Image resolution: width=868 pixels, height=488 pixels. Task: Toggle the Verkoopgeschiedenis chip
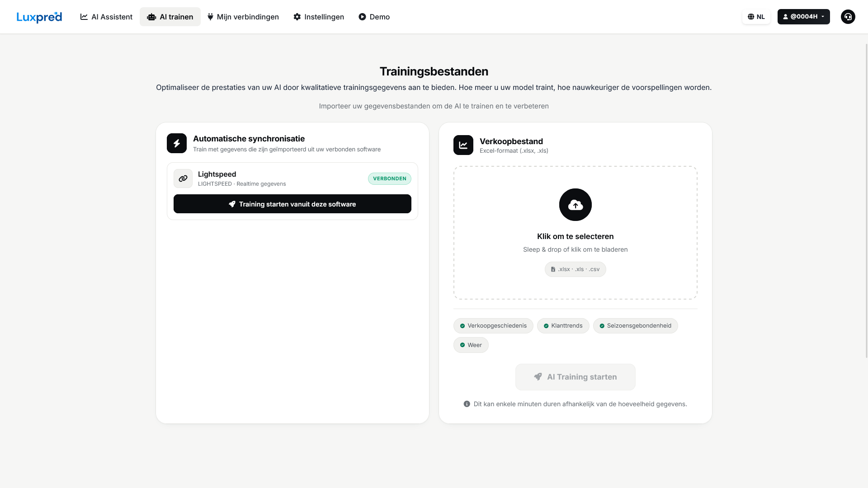pyautogui.click(x=493, y=326)
